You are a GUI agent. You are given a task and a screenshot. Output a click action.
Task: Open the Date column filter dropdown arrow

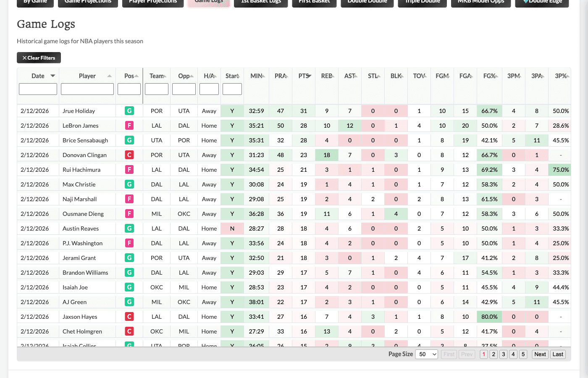click(53, 76)
